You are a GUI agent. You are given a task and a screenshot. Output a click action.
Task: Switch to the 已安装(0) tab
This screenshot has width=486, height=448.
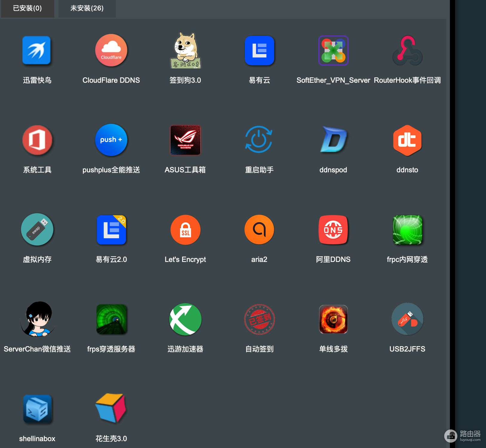(27, 8)
